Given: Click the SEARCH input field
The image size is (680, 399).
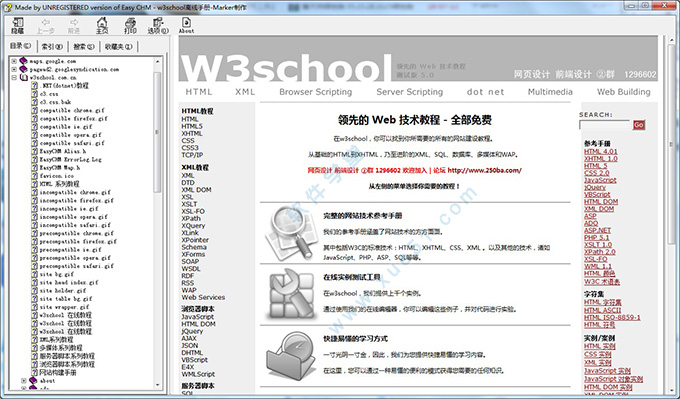Looking at the screenshot, I should (604, 125).
